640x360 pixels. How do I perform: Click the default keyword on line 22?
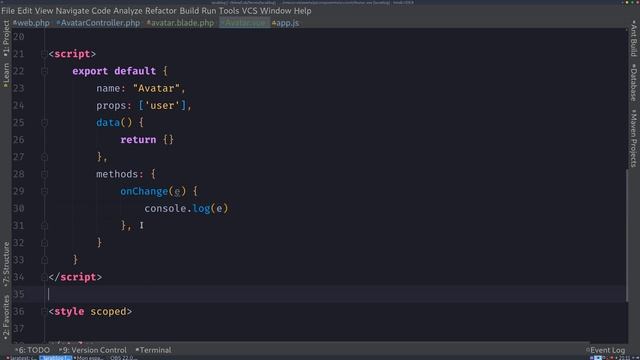coord(135,71)
